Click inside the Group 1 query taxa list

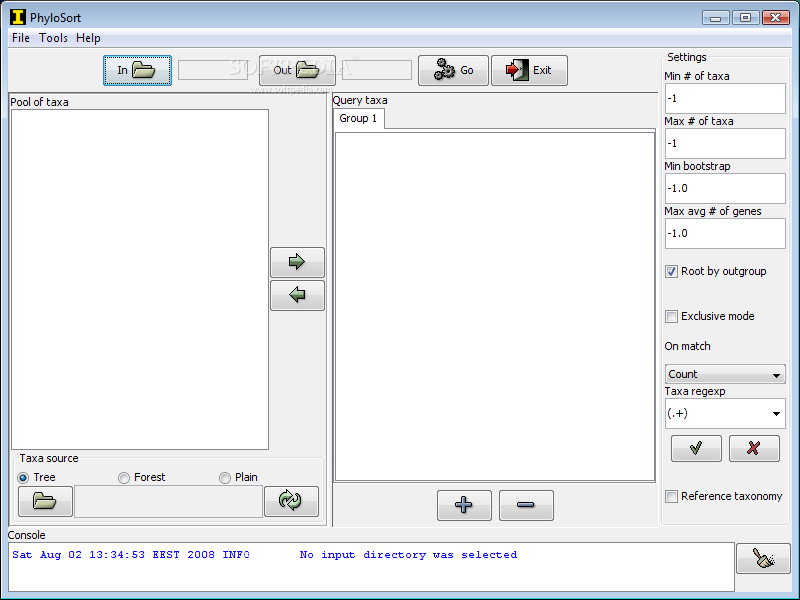[495, 307]
